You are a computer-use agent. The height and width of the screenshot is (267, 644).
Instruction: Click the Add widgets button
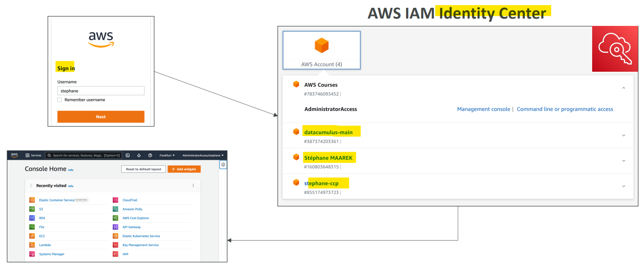pyautogui.click(x=184, y=169)
